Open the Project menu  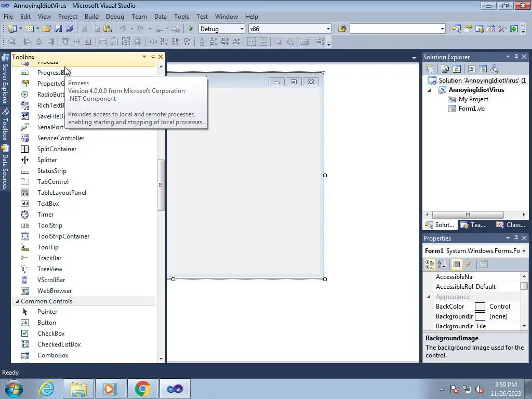click(68, 16)
